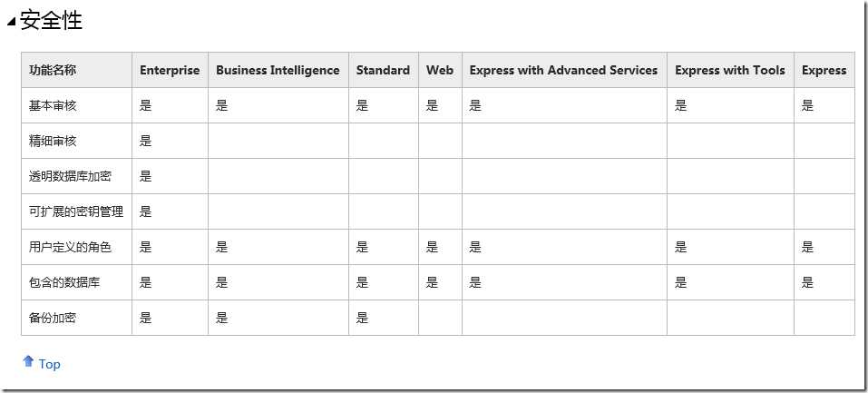Viewport: 868px width, 393px height.
Task: Click the last Express column header
Action: point(824,70)
